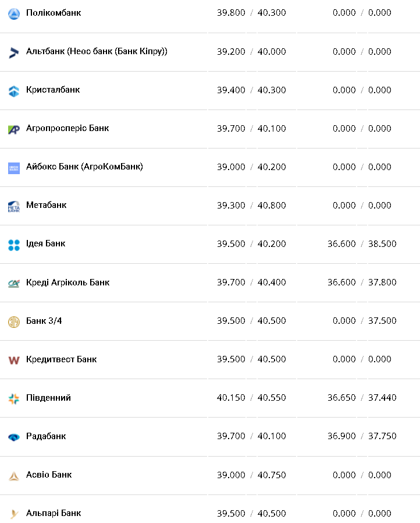Click the Радабанк logo icon

(14, 437)
